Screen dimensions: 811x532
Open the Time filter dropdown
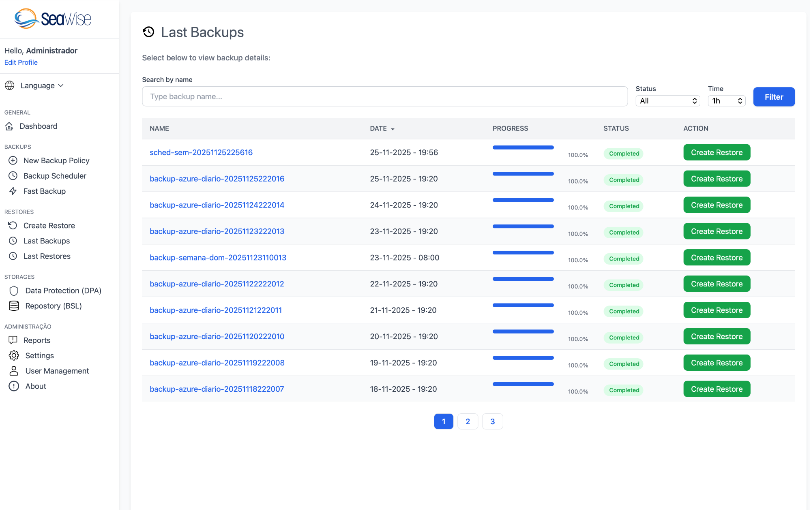726,100
